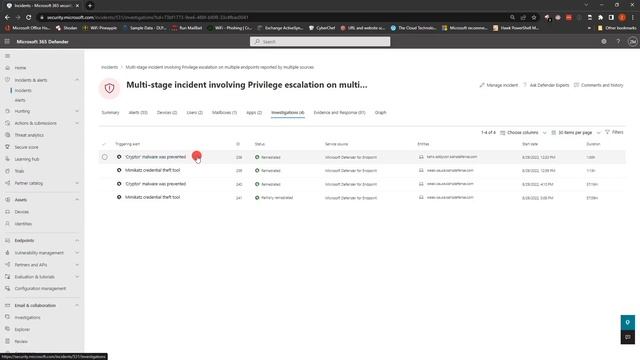Image resolution: width=640 pixels, height=360 pixels.
Task: Click the Devices icon under Assets
Action: [7, 212]
